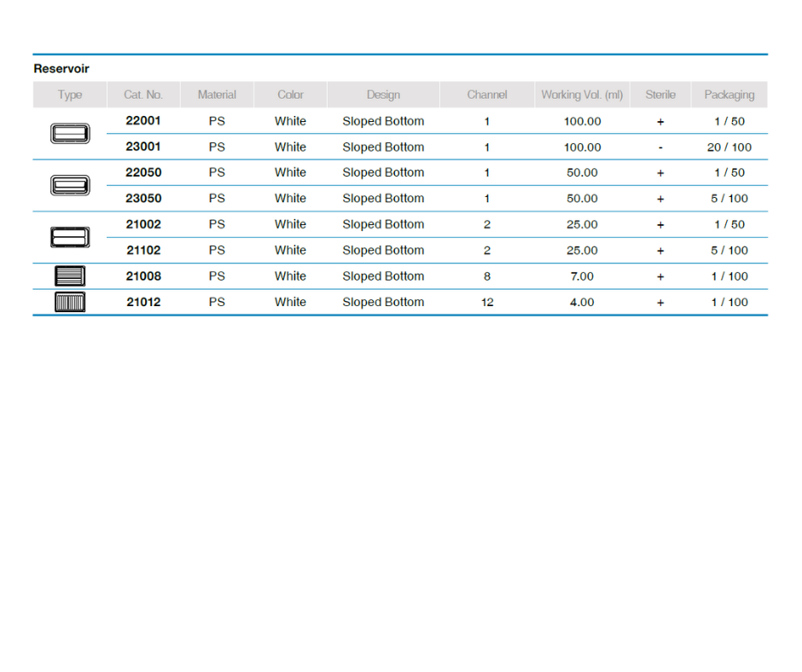Click the 50 ml reservoir type icon

(x=70, y=185)
